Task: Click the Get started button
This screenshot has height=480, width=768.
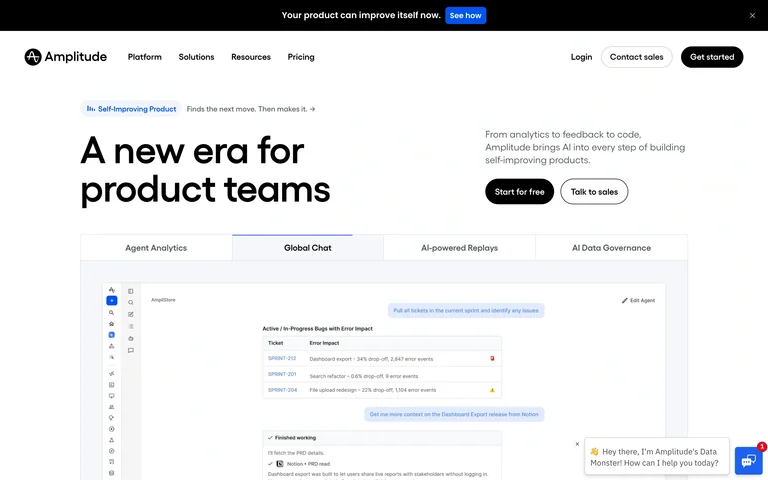Action: tap(712, 57)
